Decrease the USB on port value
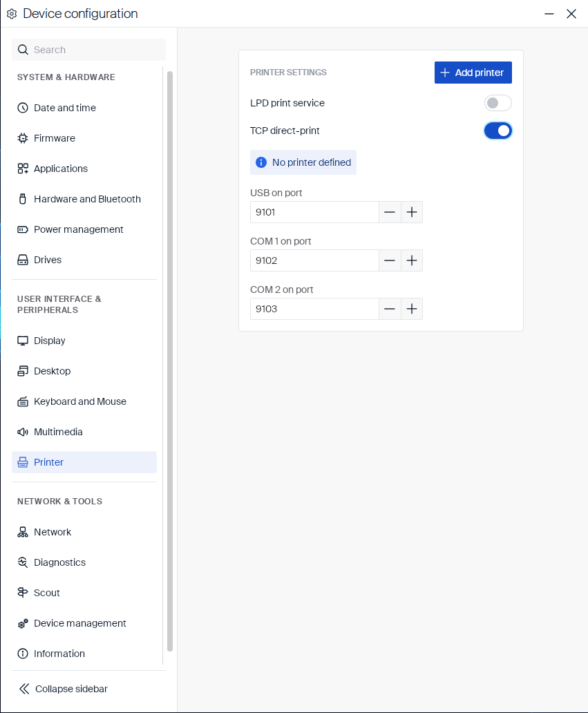The height and width of the screenshot is (713, 588). click(x=390, y=212)
